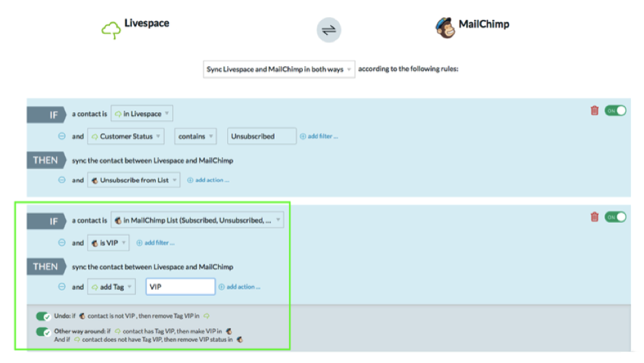Click add filter next to is VIP
The image size is (644, 363).
(x=156, y=243)
